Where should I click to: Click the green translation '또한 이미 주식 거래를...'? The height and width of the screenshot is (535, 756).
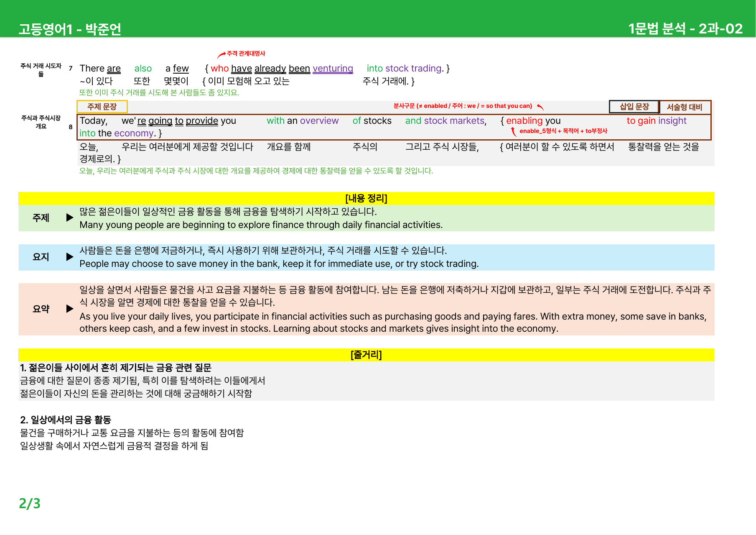click(159, 92)
